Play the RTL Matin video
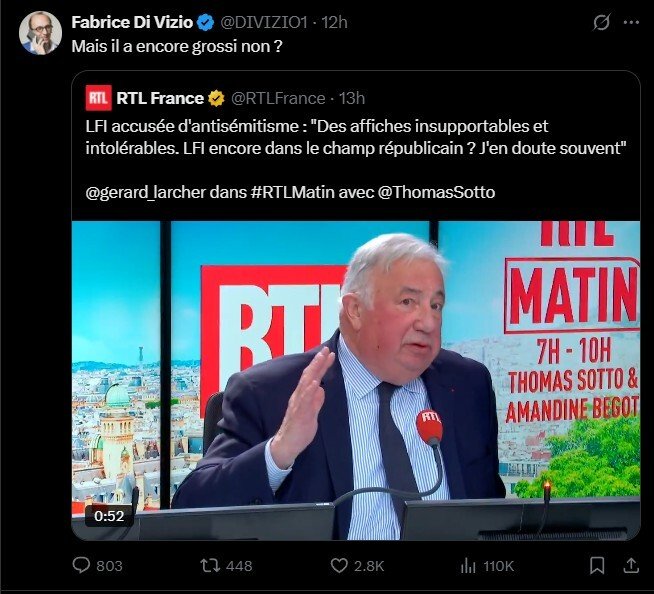This screenshot has height=594, width=654. click(x=355, y=380)
